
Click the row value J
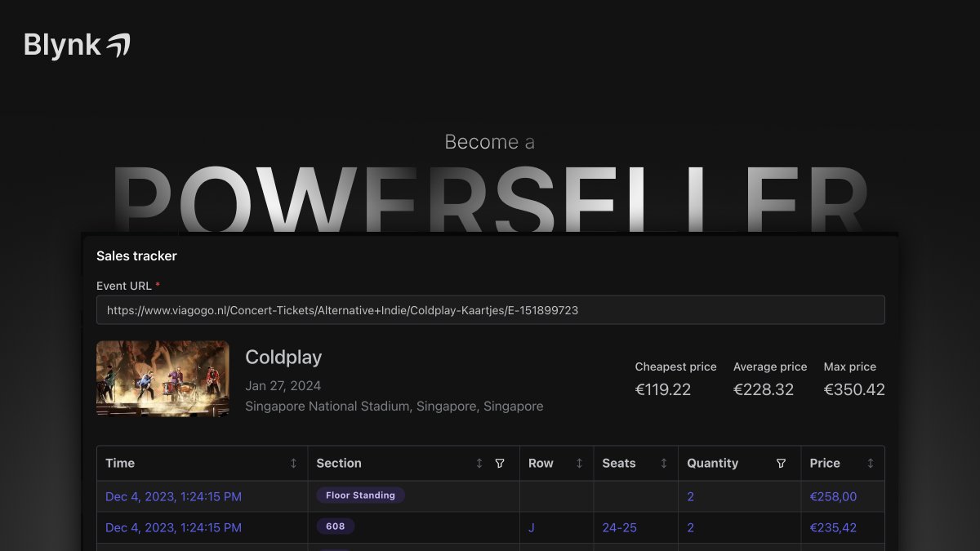pos(532,527)
